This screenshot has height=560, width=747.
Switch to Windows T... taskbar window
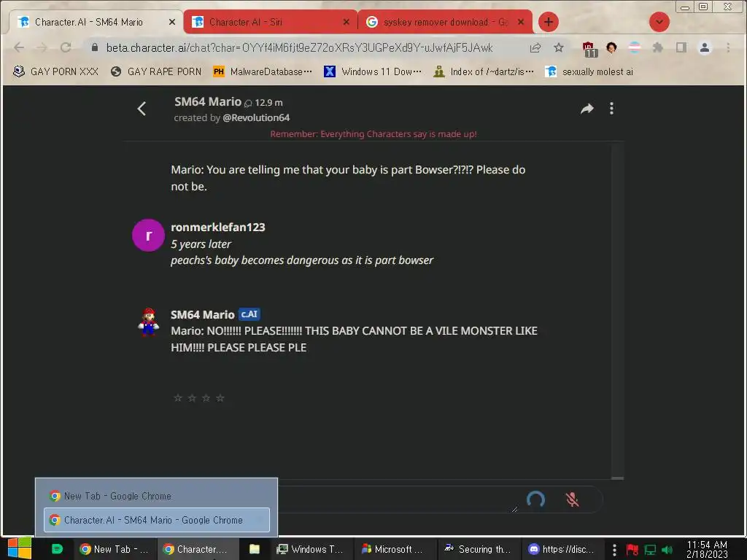pos(311,549)
